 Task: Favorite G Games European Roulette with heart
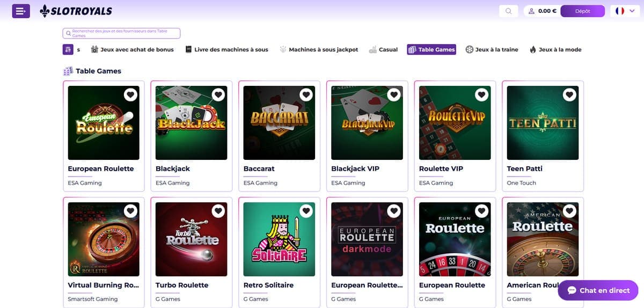coord(481,211)
